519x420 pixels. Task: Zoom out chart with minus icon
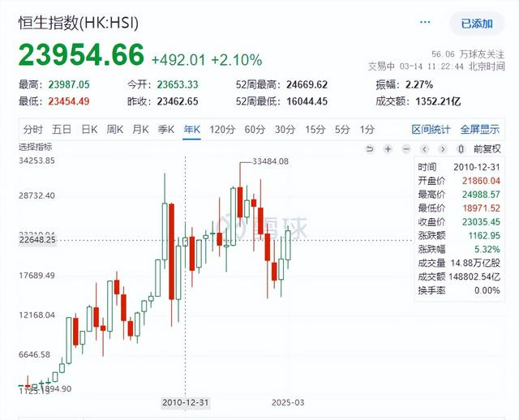[406, 149]
